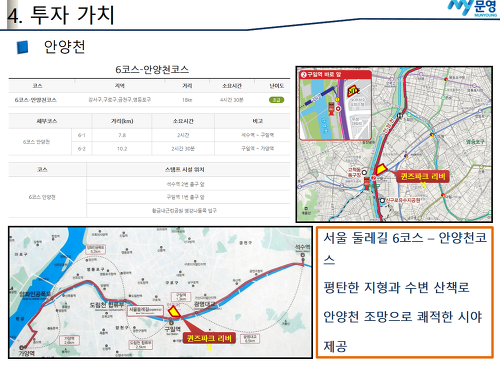This screenshot has width=500, height=369.
Task: Click the red stamp post beside 고척돔 label
Action: (367, 183)
